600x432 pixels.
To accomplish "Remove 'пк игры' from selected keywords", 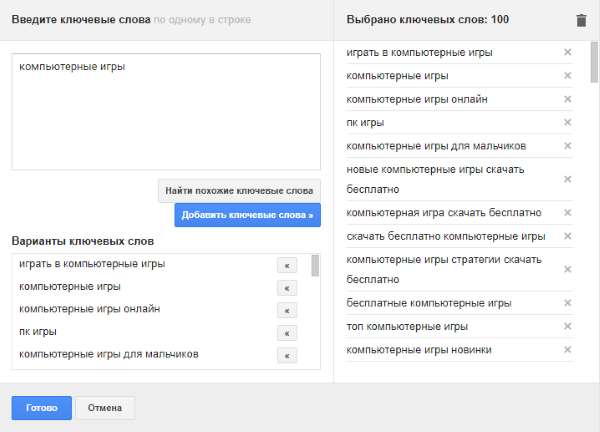I will [x=567, y=123].
